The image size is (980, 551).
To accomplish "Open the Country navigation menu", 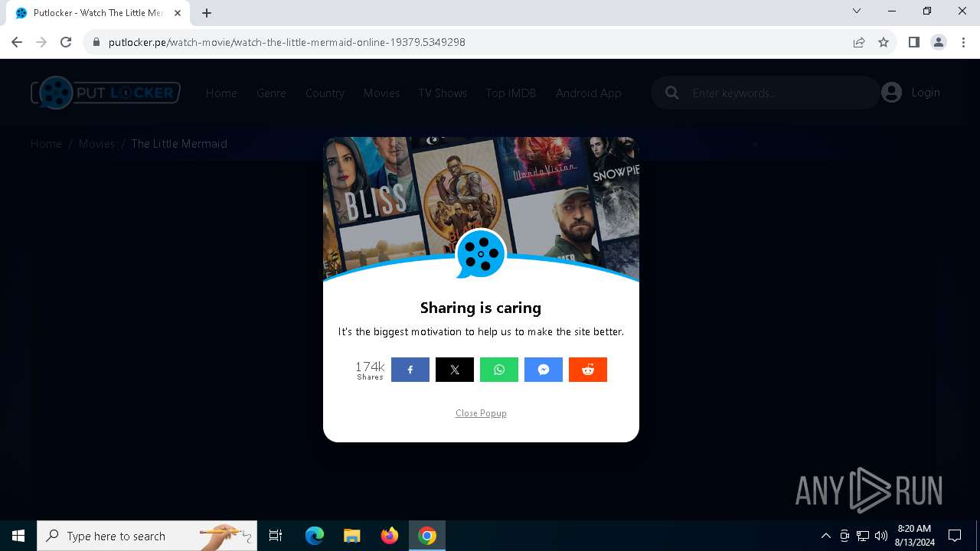I will tap(325, 93).
